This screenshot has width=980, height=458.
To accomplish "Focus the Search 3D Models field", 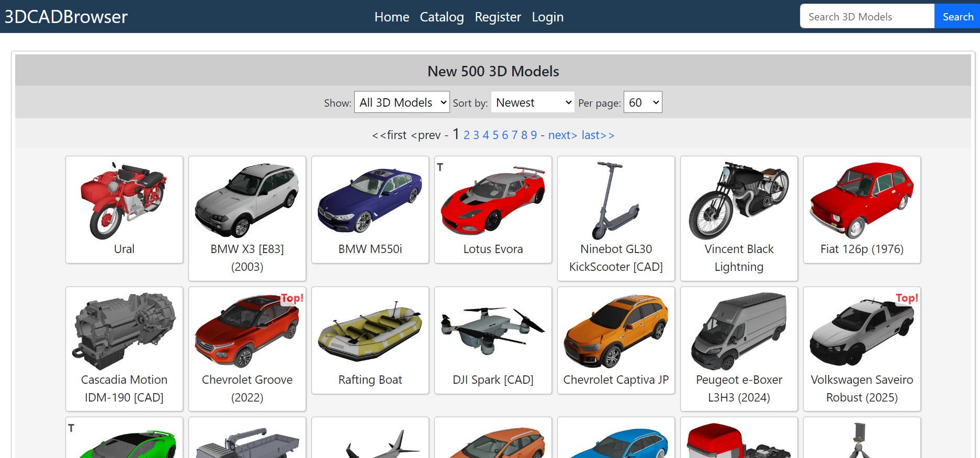I will (867, 16).
